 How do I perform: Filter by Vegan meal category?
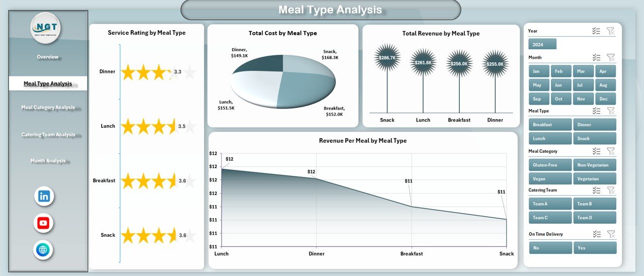pos(550,178)
